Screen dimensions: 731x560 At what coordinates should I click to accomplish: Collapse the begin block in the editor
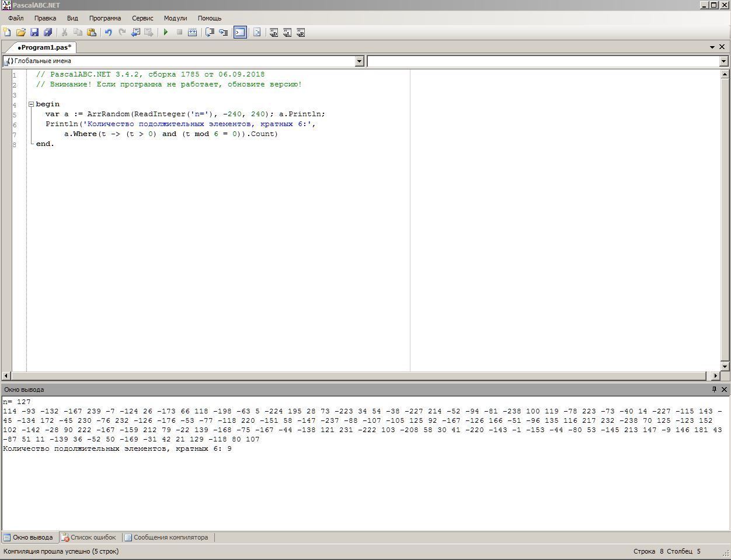click(31, 105)
